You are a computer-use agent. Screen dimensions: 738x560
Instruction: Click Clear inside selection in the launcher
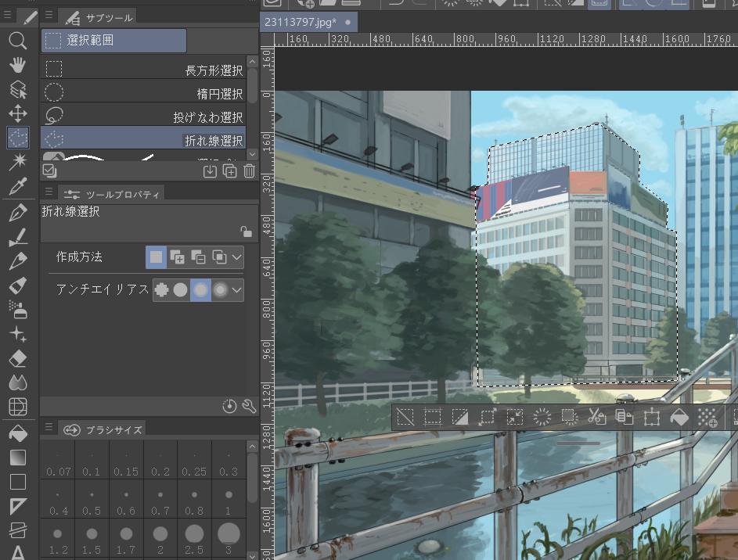[x=542, y=417]
